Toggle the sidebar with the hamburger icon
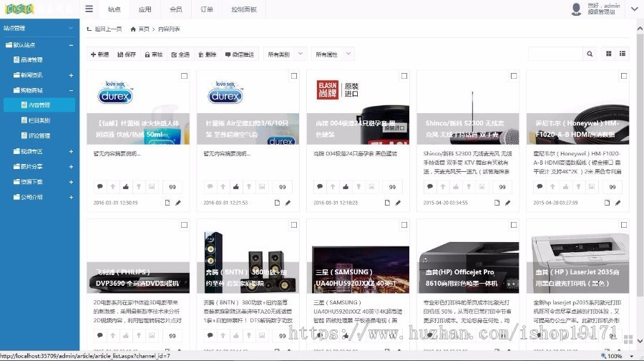 tap(89, 9)
